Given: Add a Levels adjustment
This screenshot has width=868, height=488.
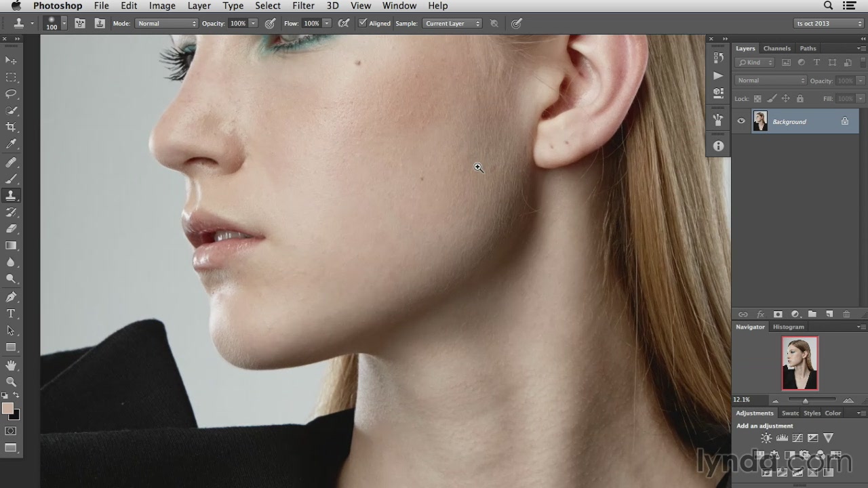Looking at the screenshot, I should click(x=782, y=438).
